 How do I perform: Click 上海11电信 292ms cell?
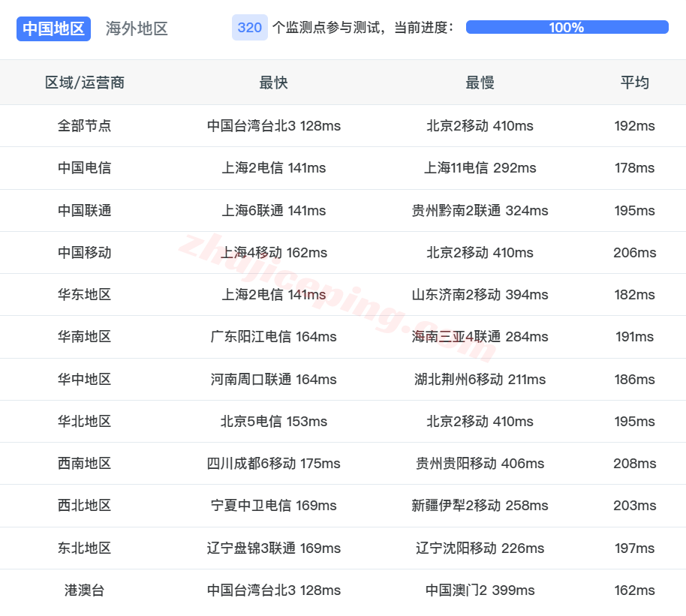tap(480, 167)
